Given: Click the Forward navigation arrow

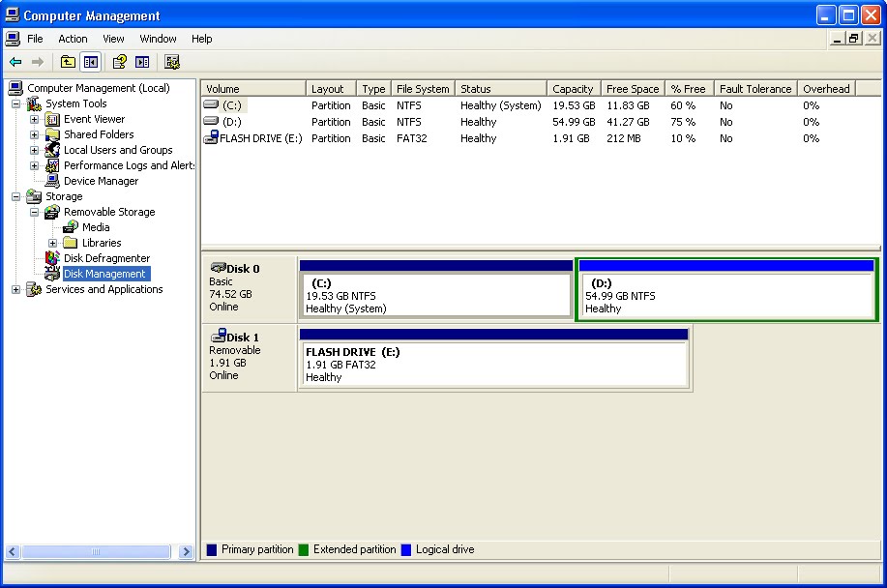Looking at the screenshot, I should coord(37,61).
